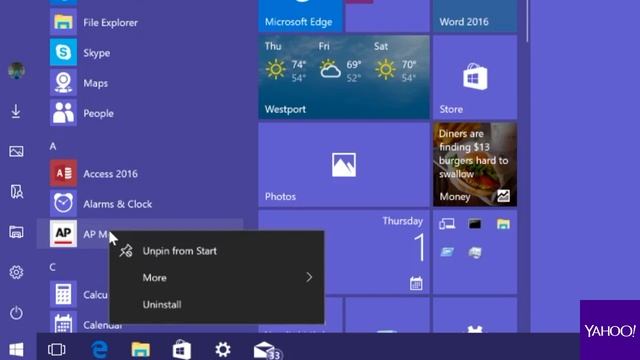640x360 pixels.
Task: Open the Store tile
Action: pyautogui.click(x=475, y=77)
